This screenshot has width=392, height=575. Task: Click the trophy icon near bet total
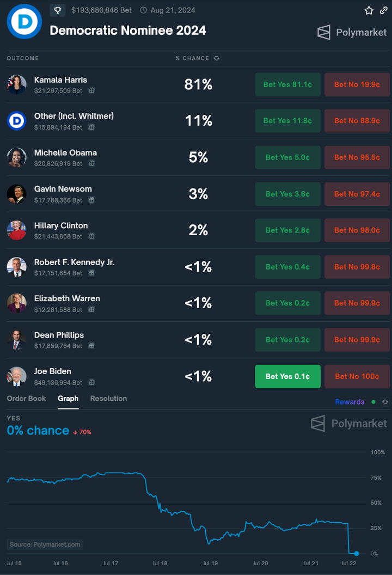click(58, 10)
